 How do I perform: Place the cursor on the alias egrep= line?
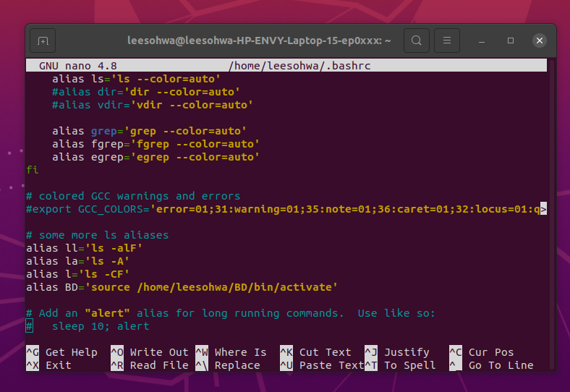click(x=156, y=158)
